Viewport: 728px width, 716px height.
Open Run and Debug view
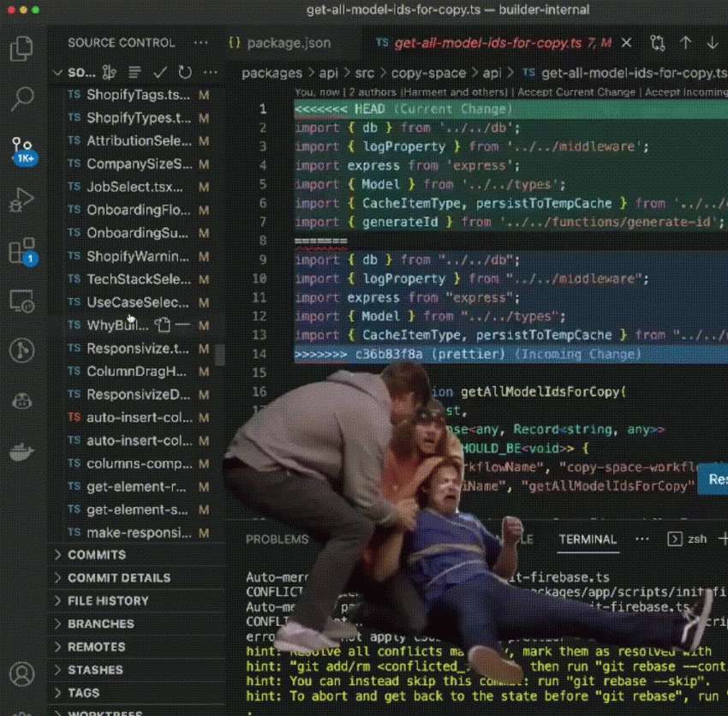pyautogui.click(x=22, y=200)
